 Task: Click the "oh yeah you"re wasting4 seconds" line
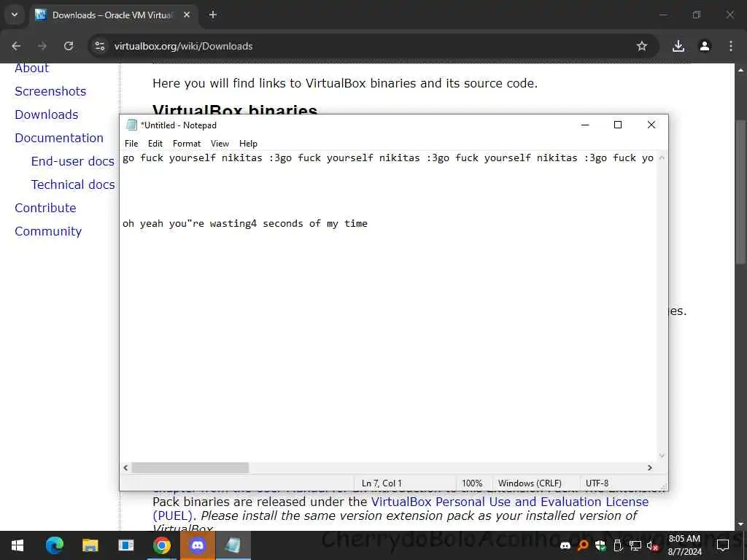point(245,223)
